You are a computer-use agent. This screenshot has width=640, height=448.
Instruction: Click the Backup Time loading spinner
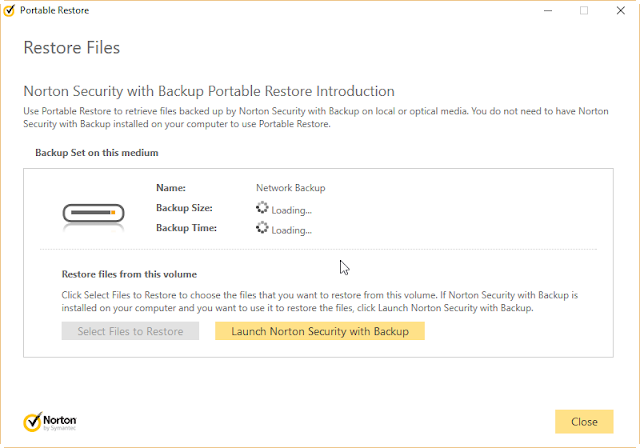pos(262,228)
